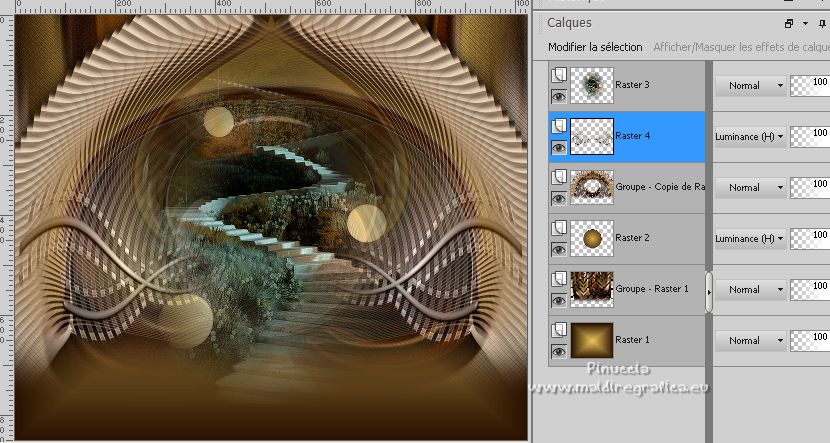Select the Raster 3 layer thumbnail
This screenshot has height=443, width=830.
[x=592, y=85]
